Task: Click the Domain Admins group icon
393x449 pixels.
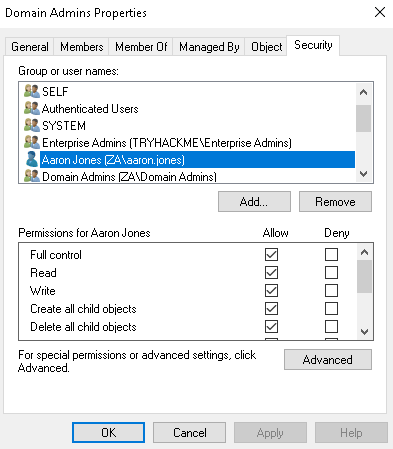Action: coord(32,176)
